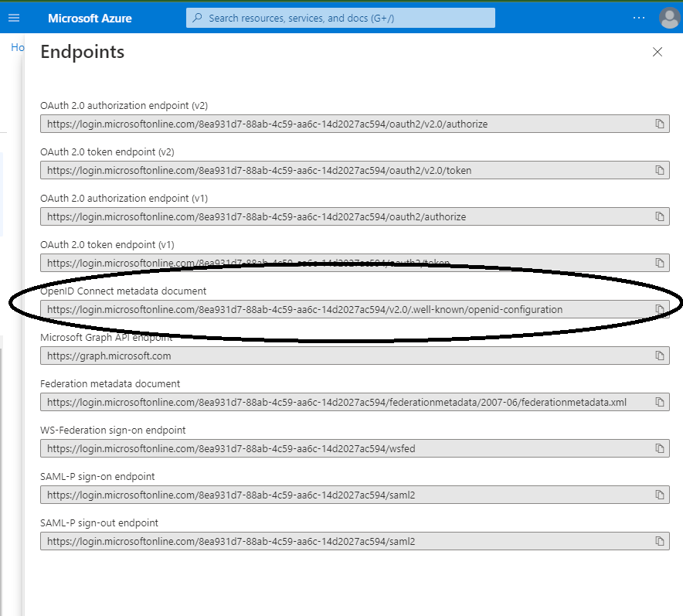Copy the SAML-P sign-on endpoint URL

[660, 495]
